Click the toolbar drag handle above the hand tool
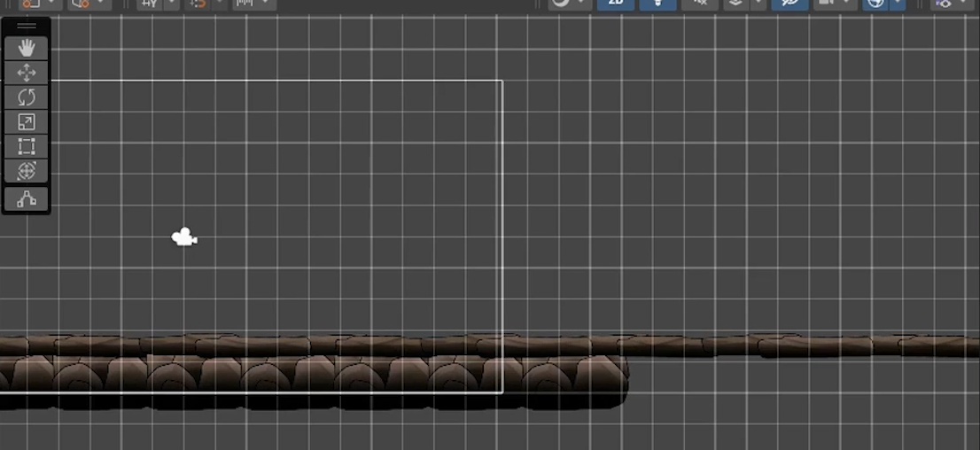This screenshot has height=450, width=980. (x=27, y=27)
